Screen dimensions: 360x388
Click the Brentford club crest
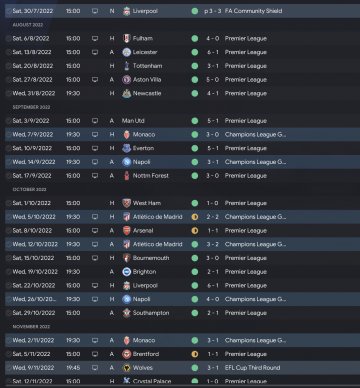coord(127,354)
